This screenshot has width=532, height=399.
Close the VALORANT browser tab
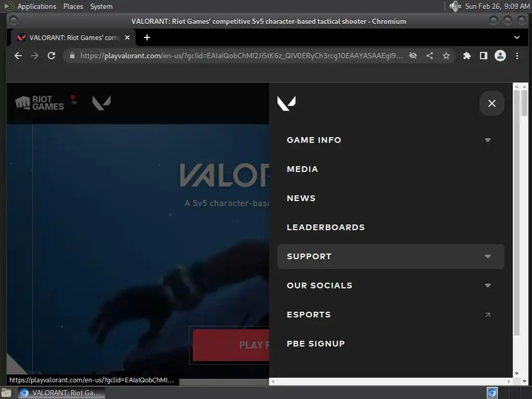[x=127, y=37]
